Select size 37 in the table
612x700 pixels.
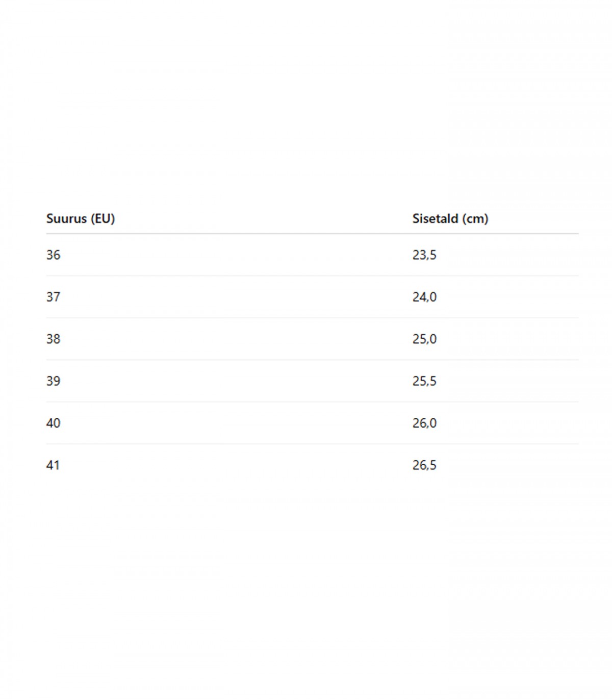[x=53, y=297]
